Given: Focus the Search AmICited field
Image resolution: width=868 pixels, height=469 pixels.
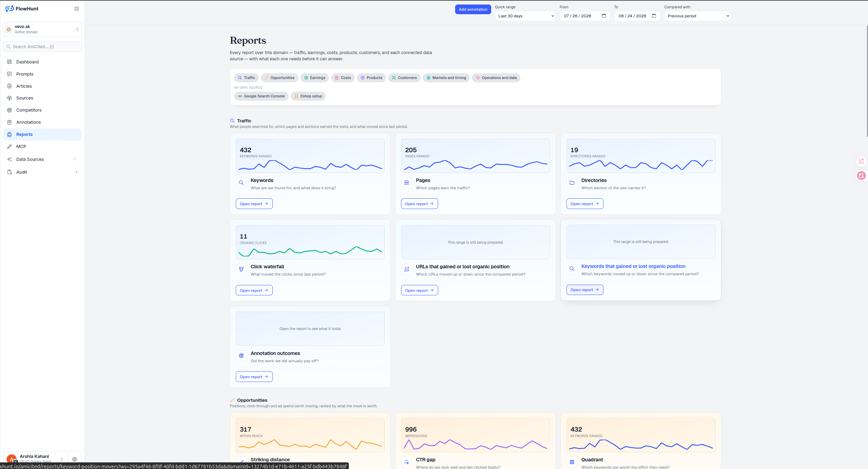Looking at the screenshot, I should [42, 47].
